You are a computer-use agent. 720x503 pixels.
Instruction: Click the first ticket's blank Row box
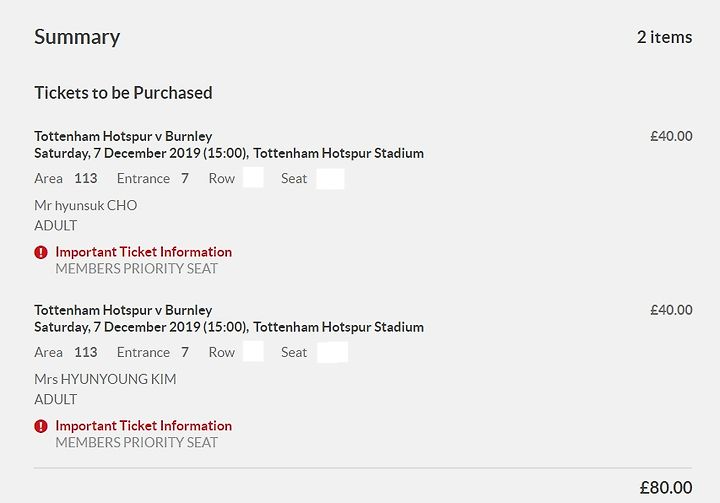[253, 178]
